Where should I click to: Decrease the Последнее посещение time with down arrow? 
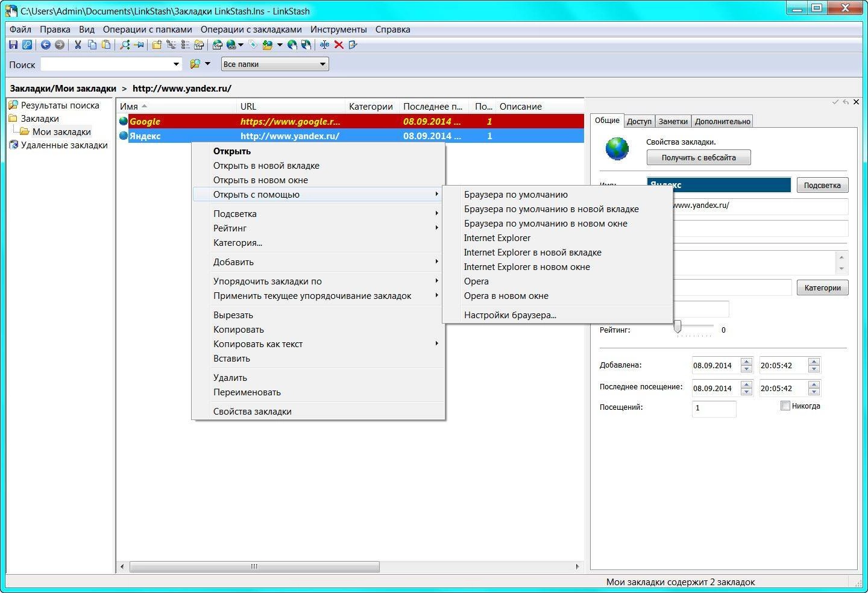click(x=814, y=392)
